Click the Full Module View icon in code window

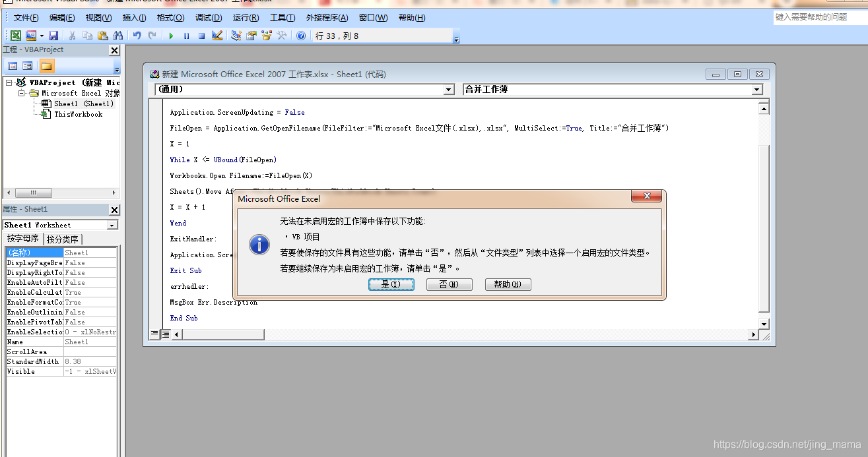click(166, 334)
